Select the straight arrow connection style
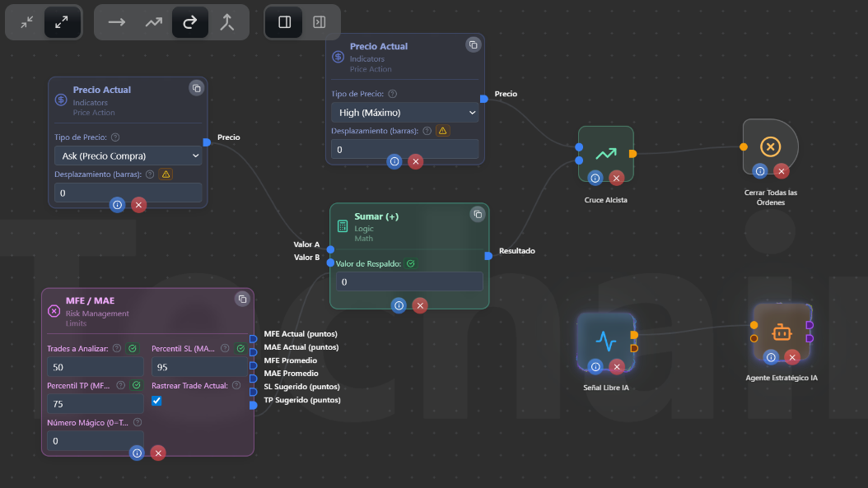 117,22
